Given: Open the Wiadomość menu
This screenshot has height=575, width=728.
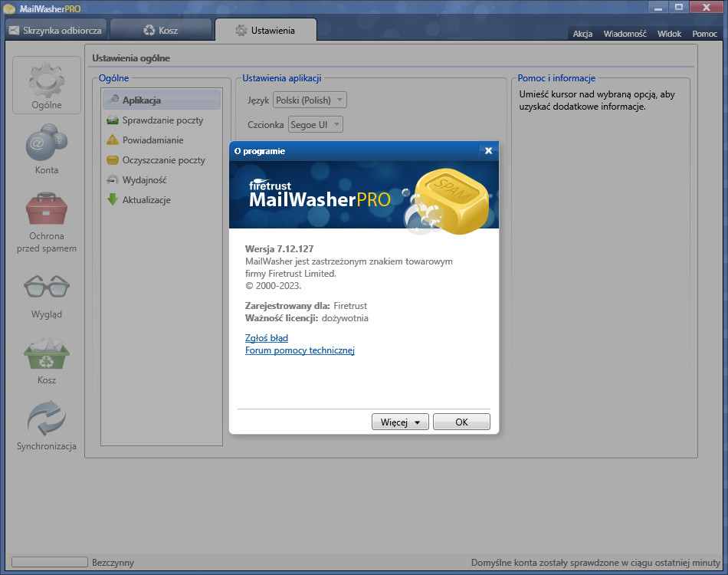Looking at the screenshot, I should (625, 34).
